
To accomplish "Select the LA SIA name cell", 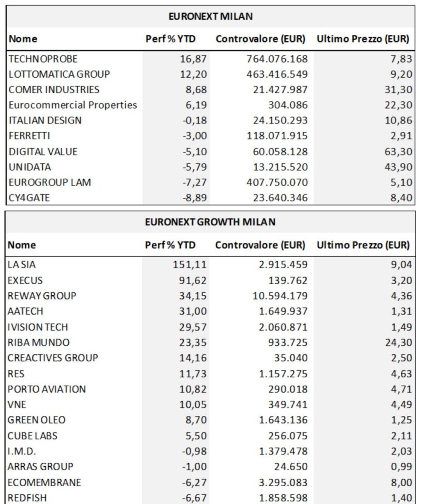I will point(22,265).
